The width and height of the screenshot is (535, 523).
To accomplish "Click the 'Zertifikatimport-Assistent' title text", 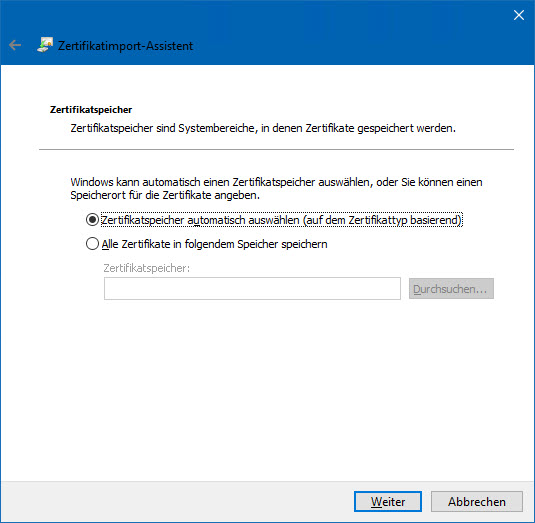I will (x=125, y=46).
